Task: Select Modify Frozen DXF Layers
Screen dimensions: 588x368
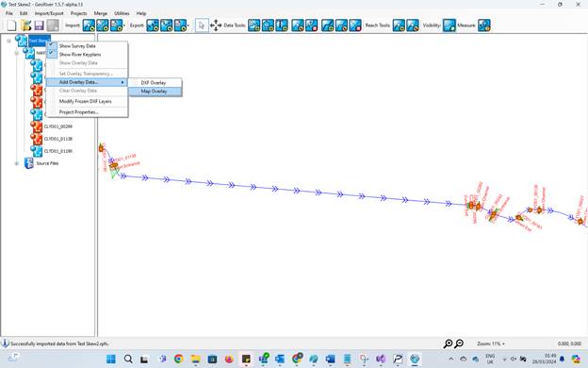Action: coord(87,101)
